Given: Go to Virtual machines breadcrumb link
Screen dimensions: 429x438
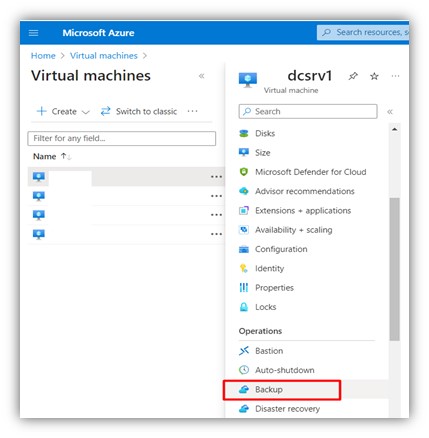Looking at the screenshot, I should tap(104, 56).
